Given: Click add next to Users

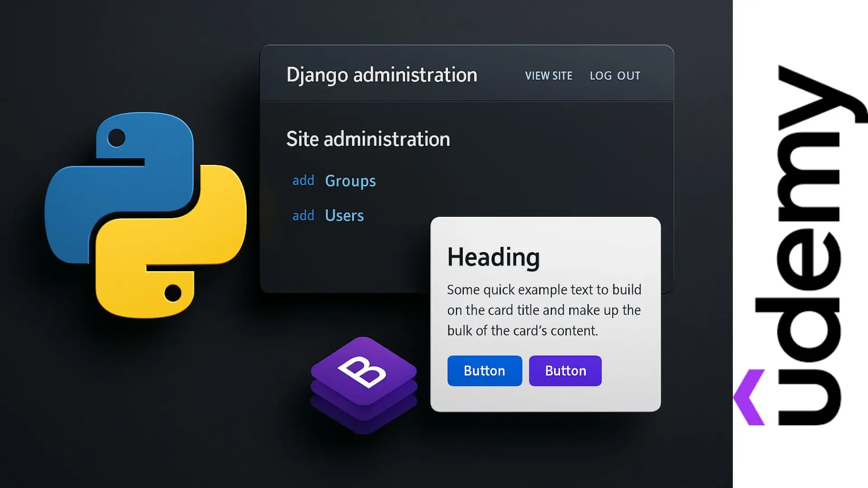Looking at the screenshot, I should point(303,216).
